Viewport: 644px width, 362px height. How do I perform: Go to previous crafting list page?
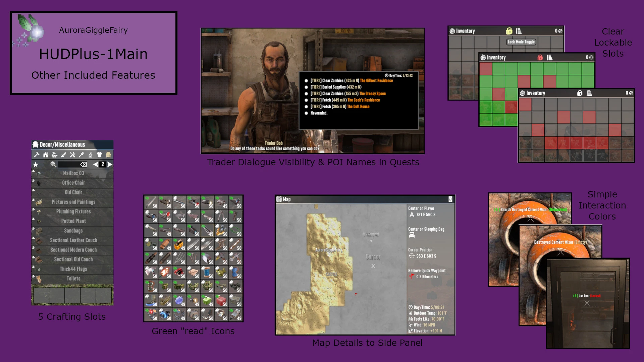[96, 164]
